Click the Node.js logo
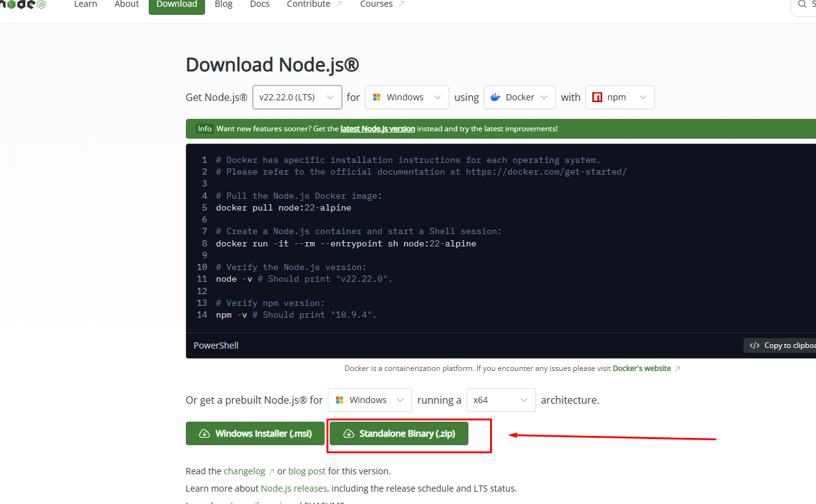Viewport: 816px width, 504px height. (x=23, y=4)
